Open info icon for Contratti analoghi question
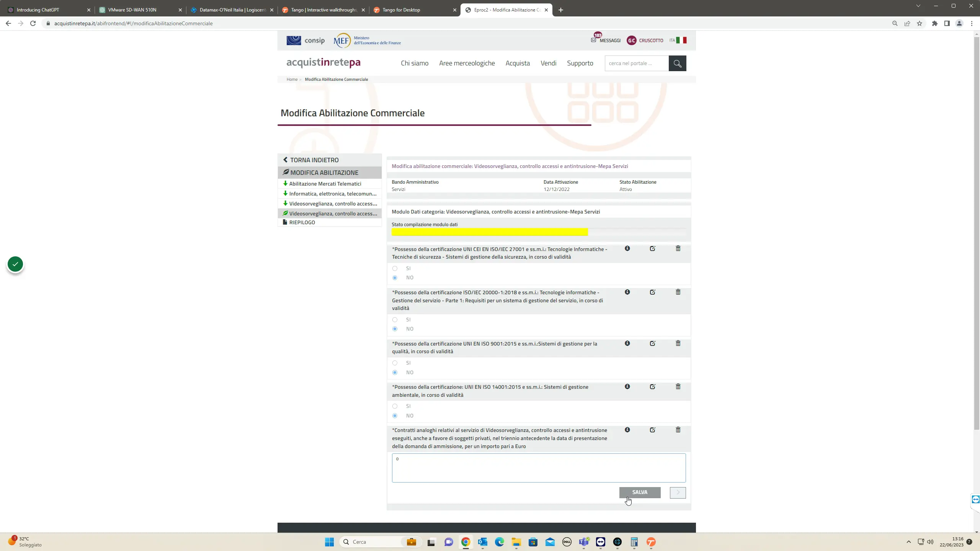 pyautogui.click(x=627, y=430)
